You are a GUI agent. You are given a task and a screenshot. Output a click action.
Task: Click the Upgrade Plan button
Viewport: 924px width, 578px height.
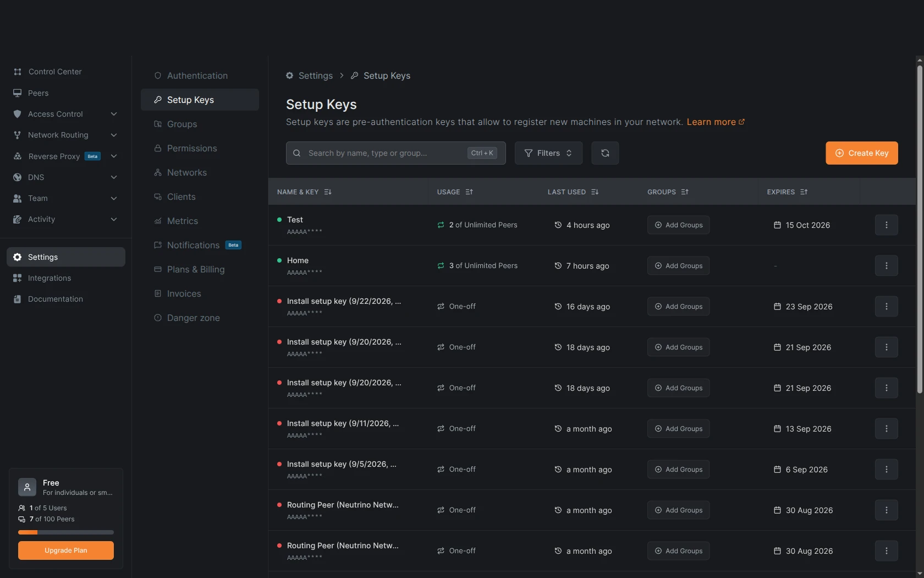[x=66, y=550]
